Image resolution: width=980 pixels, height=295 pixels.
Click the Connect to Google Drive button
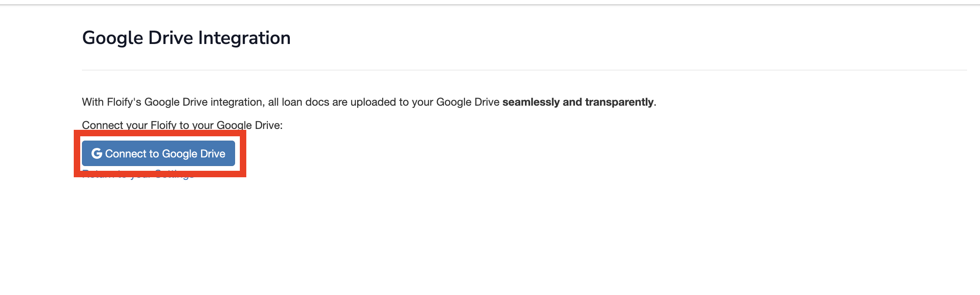click(x=158, y=154)
